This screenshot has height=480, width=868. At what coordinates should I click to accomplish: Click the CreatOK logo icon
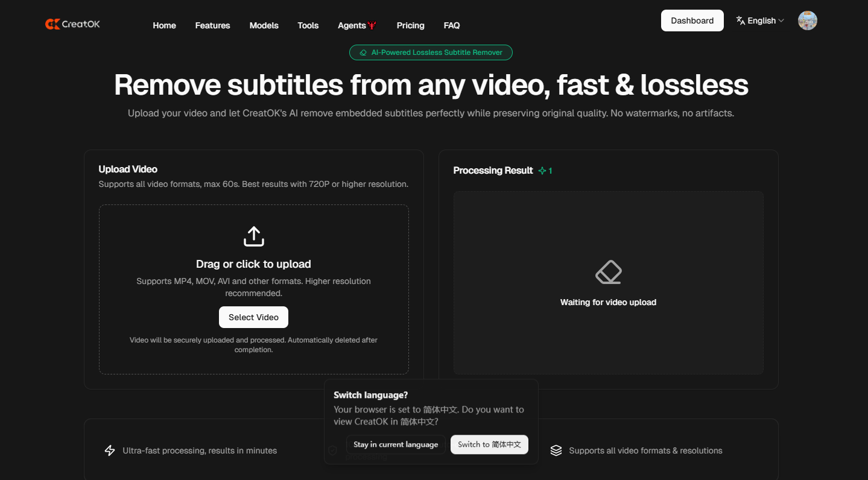[x=52, y=24]
